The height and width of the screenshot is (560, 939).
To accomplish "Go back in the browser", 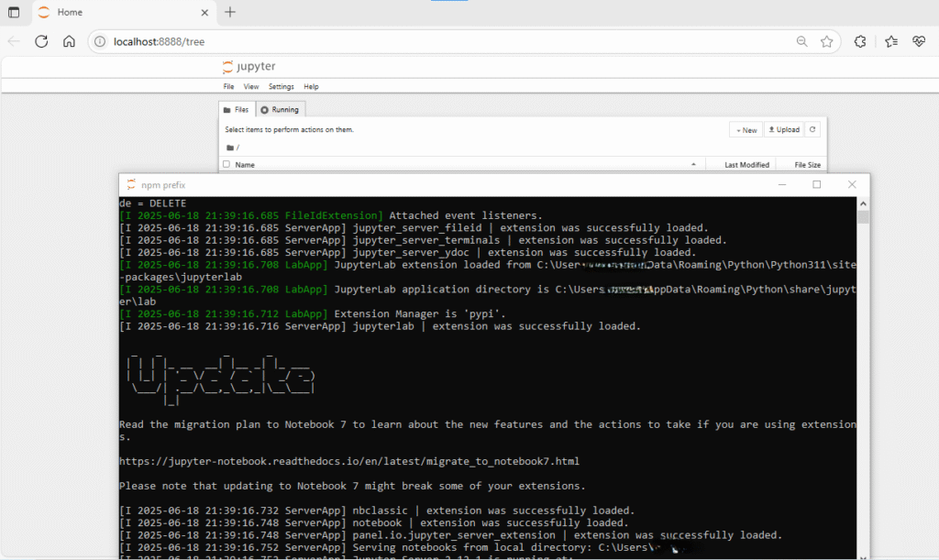I will click(x=14, y=41).
